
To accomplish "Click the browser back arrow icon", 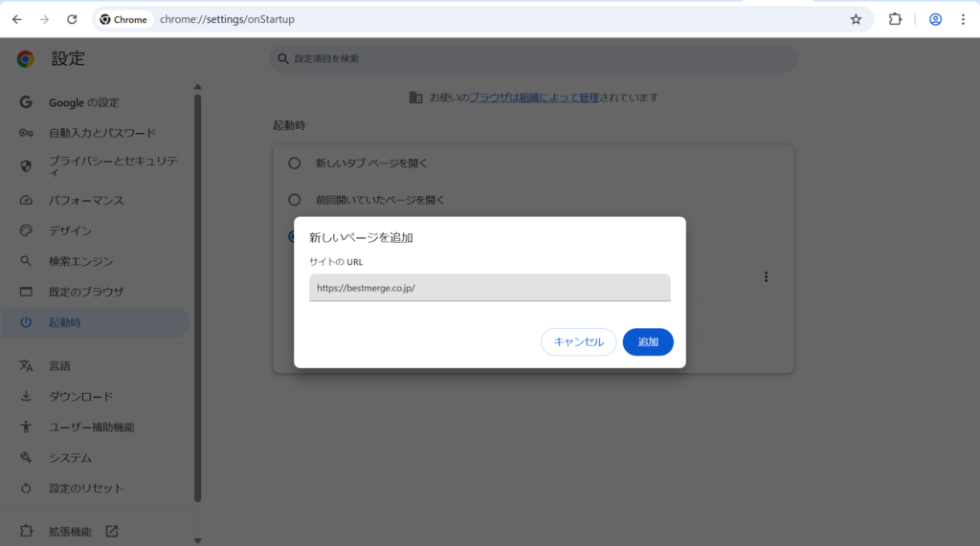I will tap(17, 19).
